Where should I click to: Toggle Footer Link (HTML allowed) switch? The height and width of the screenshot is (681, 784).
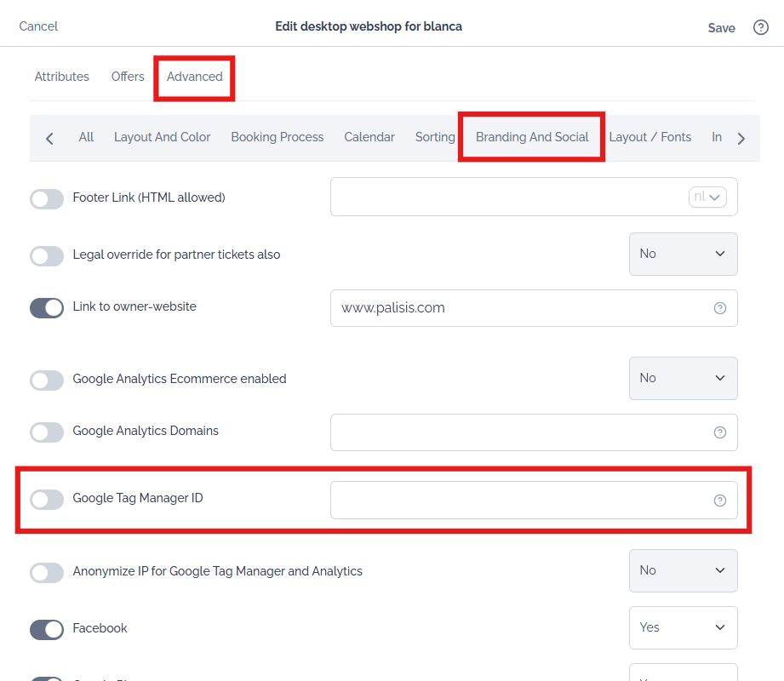pos(47,199)
